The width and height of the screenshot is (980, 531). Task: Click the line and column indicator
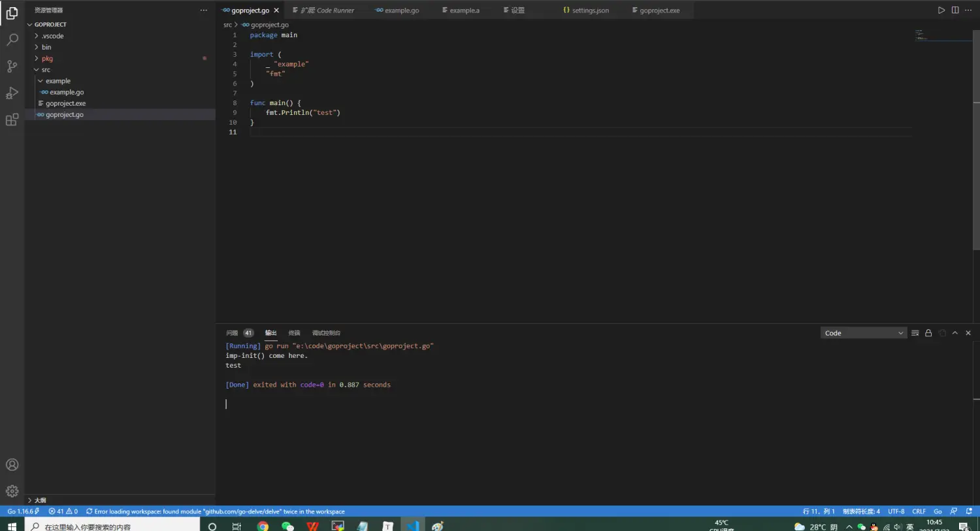coord(819,511)
